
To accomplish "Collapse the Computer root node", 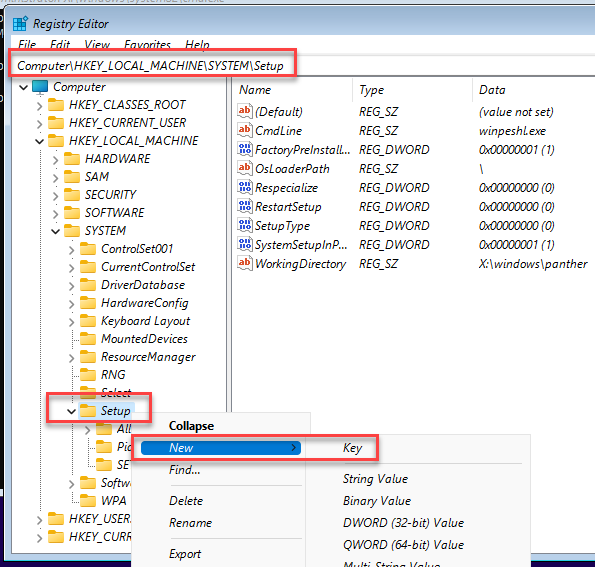I will (x=24, y=88).
